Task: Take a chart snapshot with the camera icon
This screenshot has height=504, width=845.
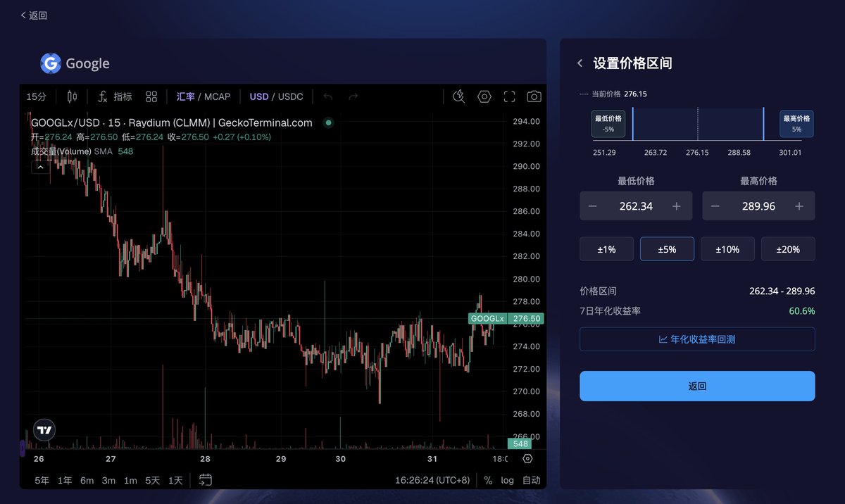Action: (534, 96)
